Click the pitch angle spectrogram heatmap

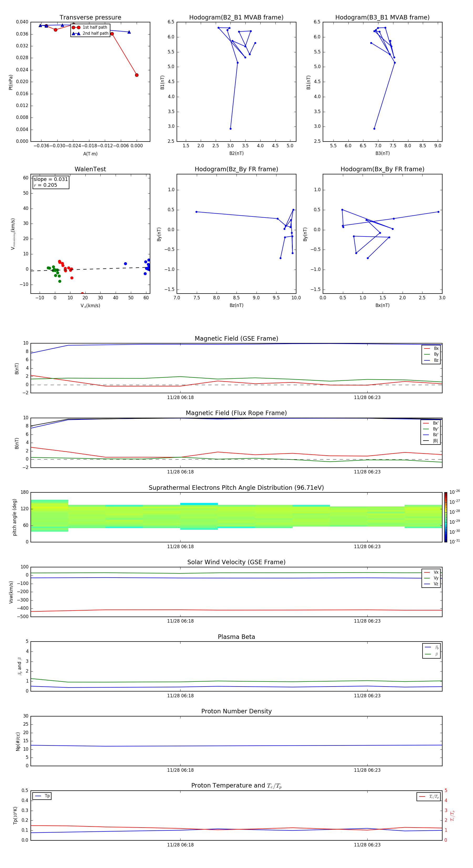click(236, 517)
